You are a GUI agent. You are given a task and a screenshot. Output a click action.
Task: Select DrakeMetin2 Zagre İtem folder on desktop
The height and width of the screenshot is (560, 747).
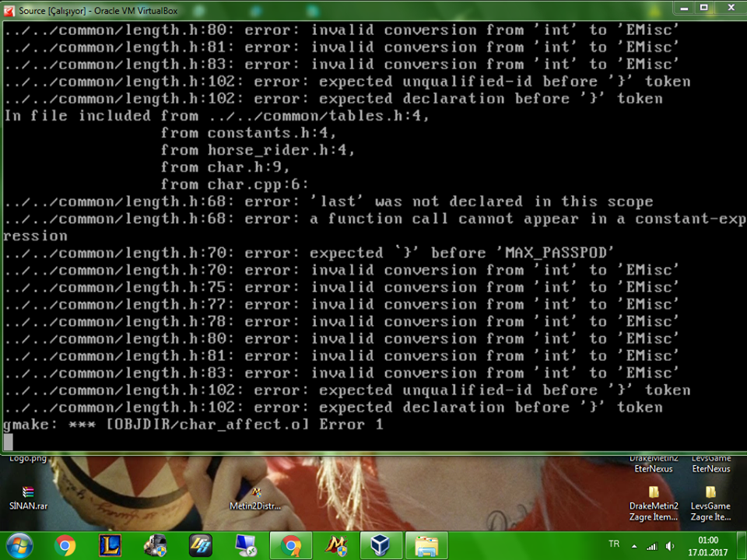[x=654, y=504]
